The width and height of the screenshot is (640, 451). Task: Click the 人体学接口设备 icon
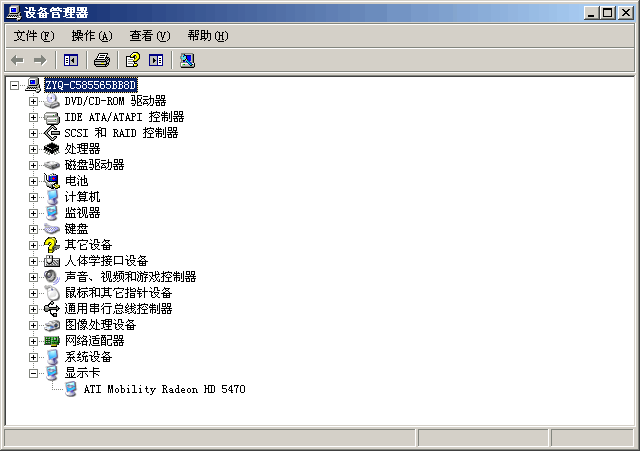point(52,261)
